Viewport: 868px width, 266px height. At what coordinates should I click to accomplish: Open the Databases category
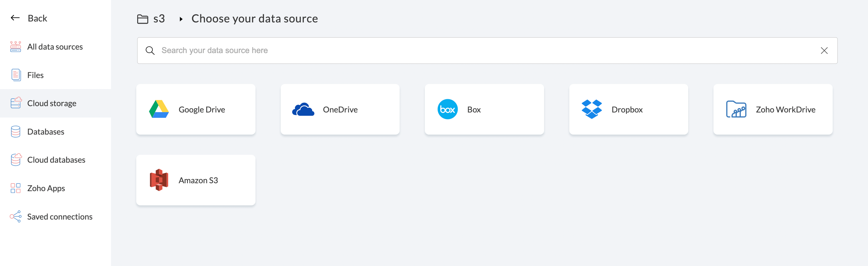click(45, 132)
